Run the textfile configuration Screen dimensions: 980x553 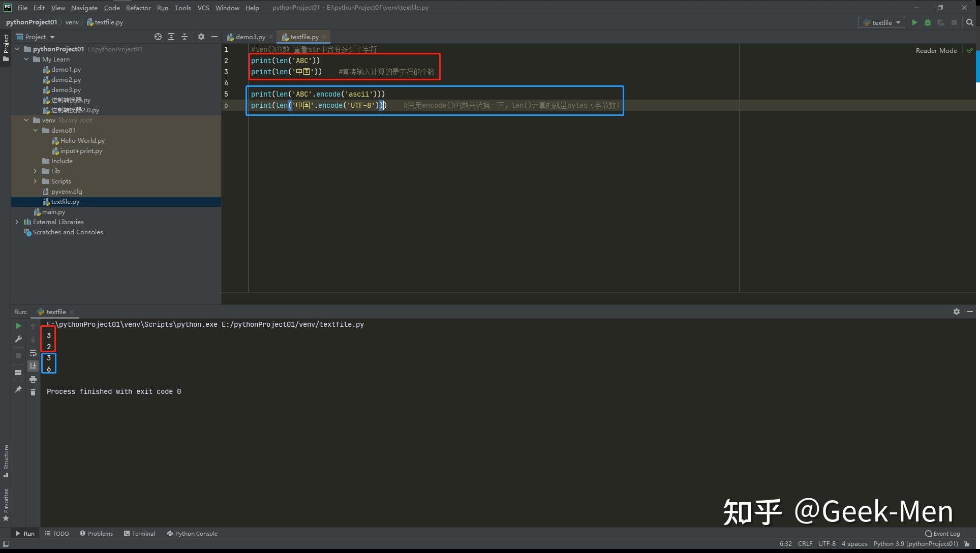914,22
